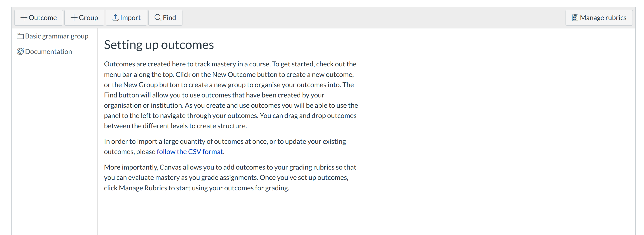Viewport: 644px width, 235px height.
Task: Click the plus icon beside Group
Action: (74, 18)
